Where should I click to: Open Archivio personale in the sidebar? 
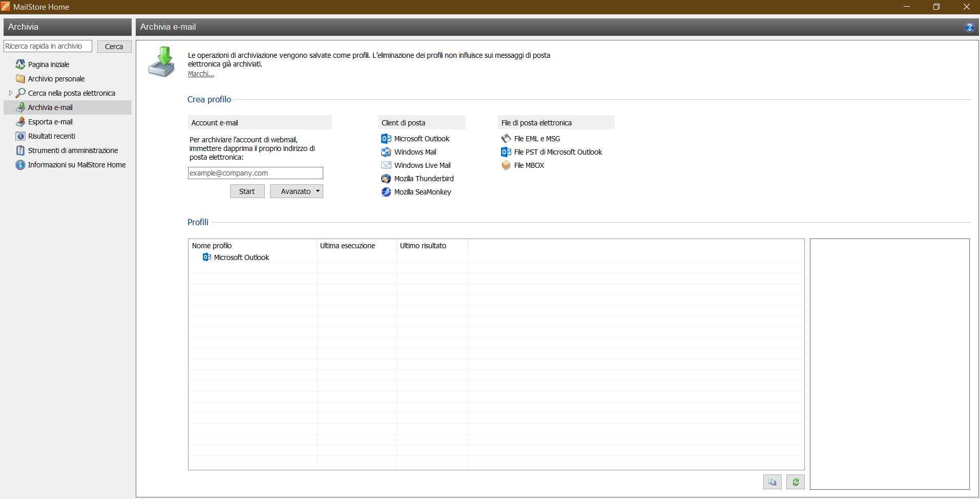pyautogui.click(x=56, y=79)
